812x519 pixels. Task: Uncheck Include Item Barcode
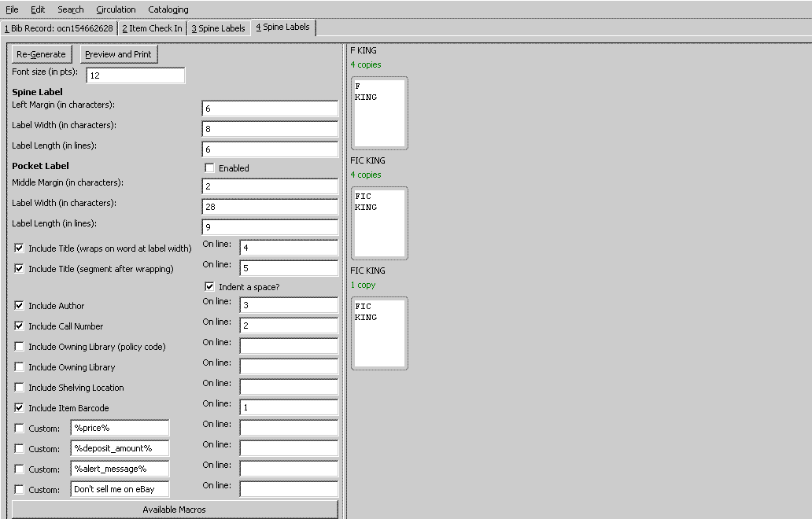(x=20, y=408)
